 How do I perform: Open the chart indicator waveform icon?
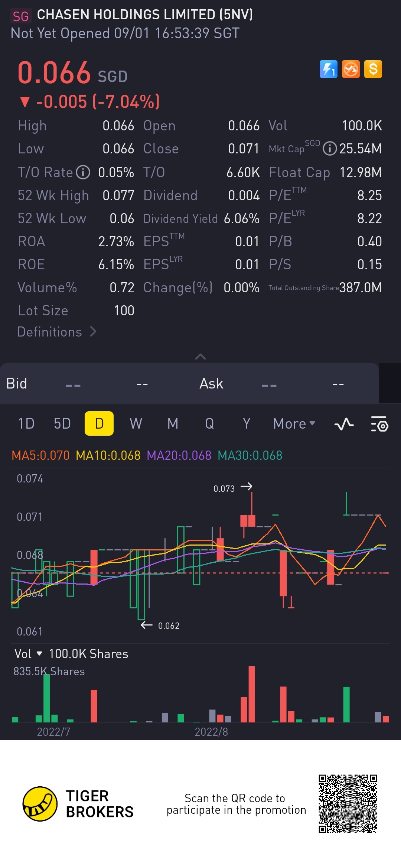344,424
